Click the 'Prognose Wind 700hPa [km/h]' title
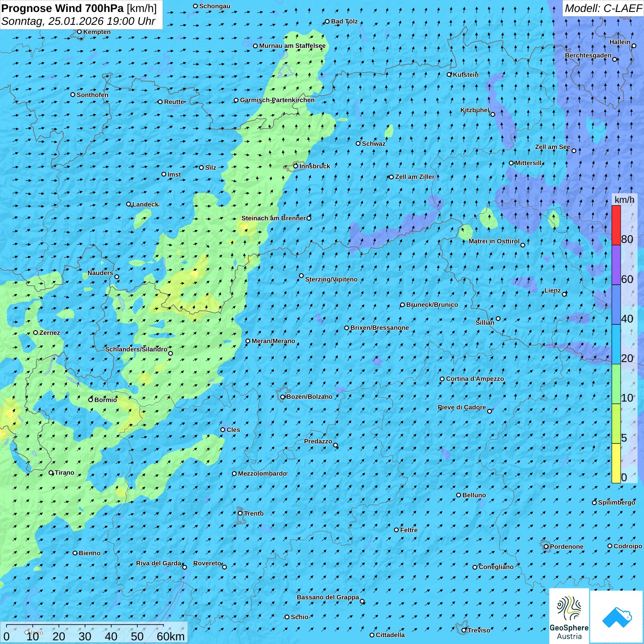Screen dimensions: 644x644 (79, 8)
